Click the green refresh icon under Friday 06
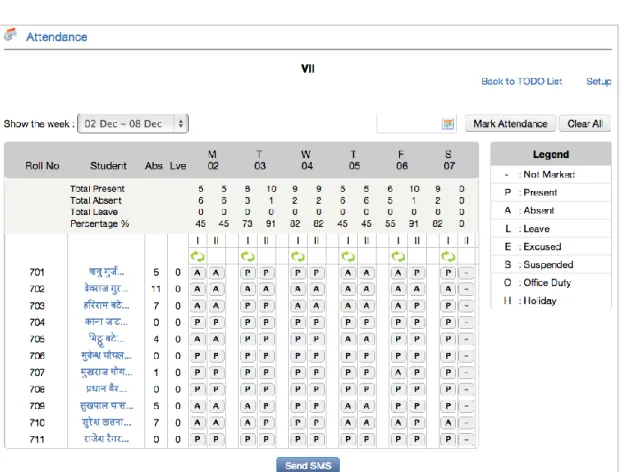Viewport: 620px width, 472px height. coord(398,257)
